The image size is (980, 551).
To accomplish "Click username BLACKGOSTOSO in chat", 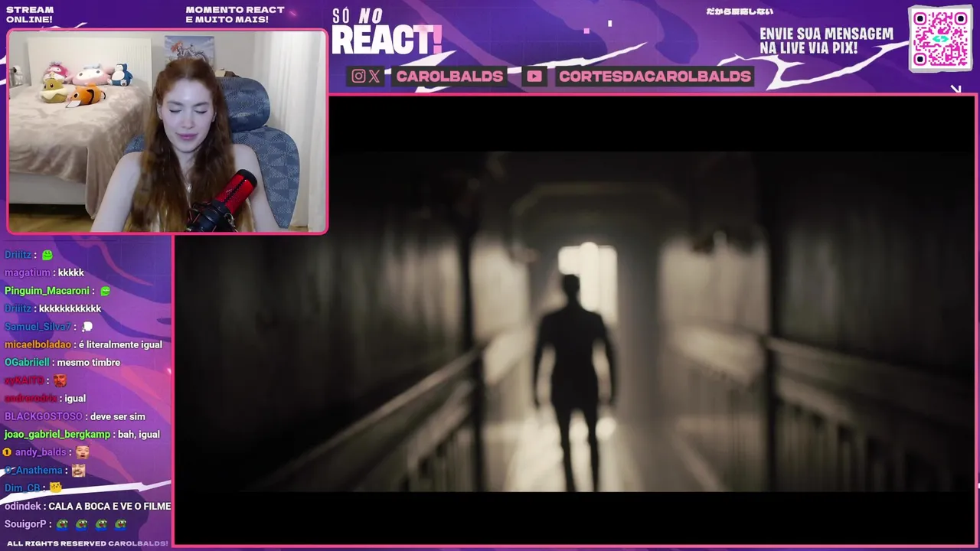I will [44, 416].
